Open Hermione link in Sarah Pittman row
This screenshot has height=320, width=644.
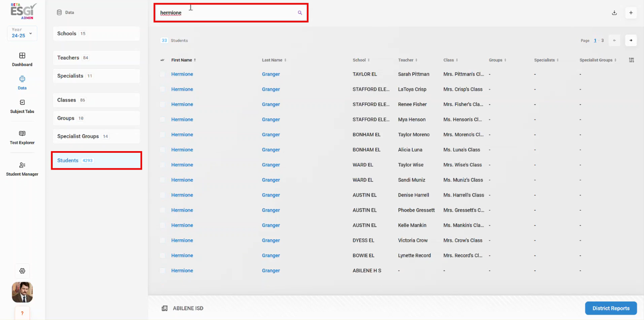[x=182, y=74]
